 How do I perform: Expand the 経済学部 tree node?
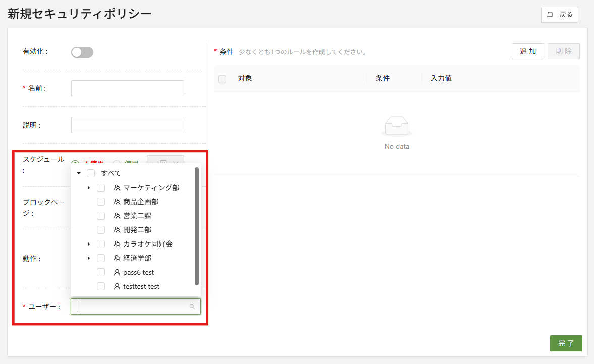tap(89, 258)
